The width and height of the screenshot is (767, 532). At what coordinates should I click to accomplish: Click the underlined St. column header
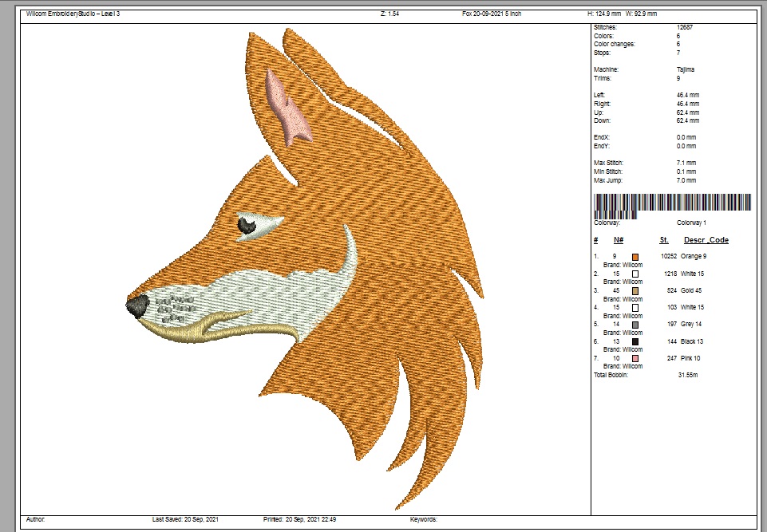click(x=663, y=240)
